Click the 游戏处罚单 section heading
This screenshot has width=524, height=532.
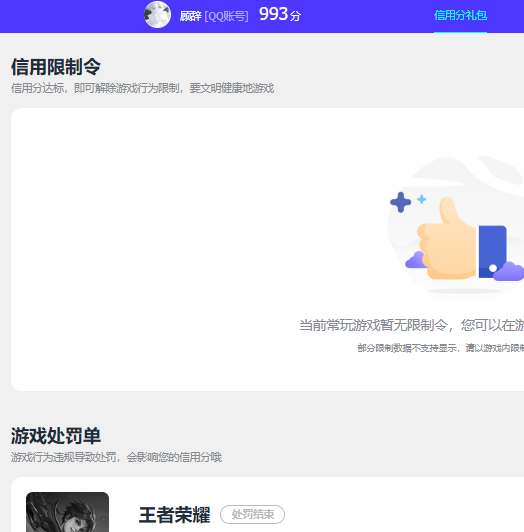coord(56,436)
